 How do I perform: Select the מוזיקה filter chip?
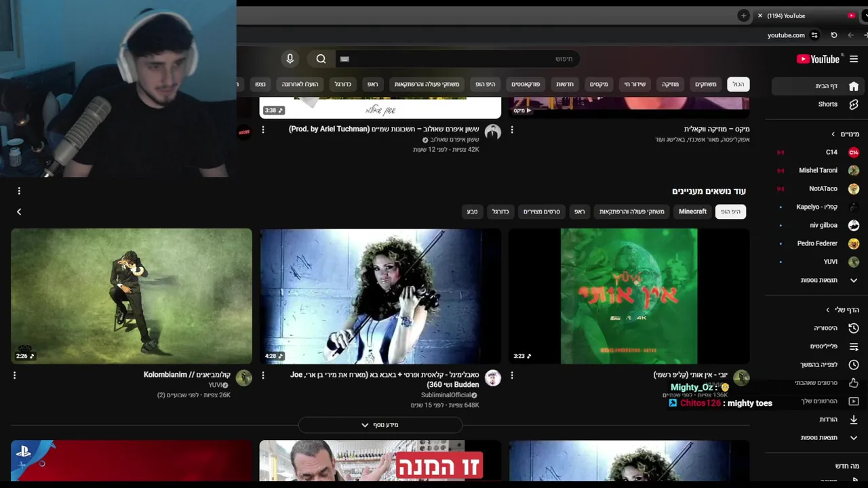[x=670, y=84]
